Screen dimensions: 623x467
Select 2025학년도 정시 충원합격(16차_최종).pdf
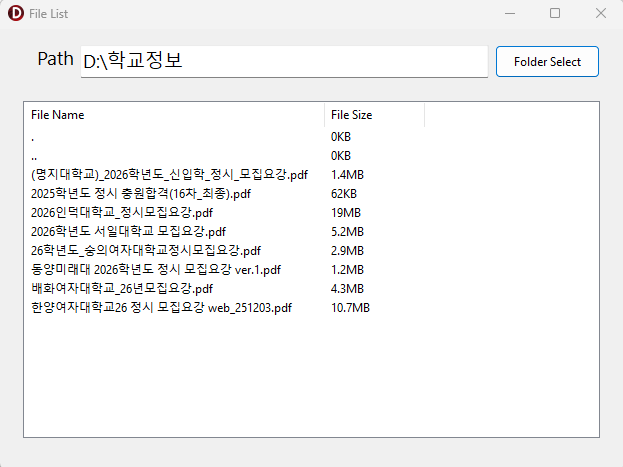pos(141,194)
